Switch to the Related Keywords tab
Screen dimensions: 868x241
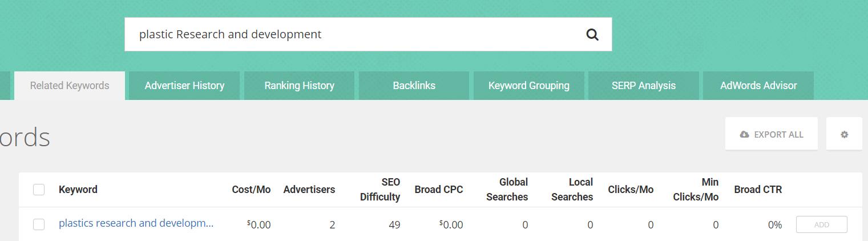[x=70, y=86]
